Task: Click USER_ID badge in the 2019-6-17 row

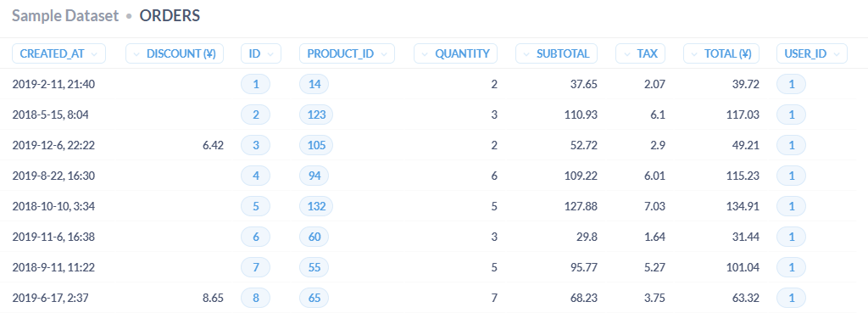Action: tap(791, 298)
